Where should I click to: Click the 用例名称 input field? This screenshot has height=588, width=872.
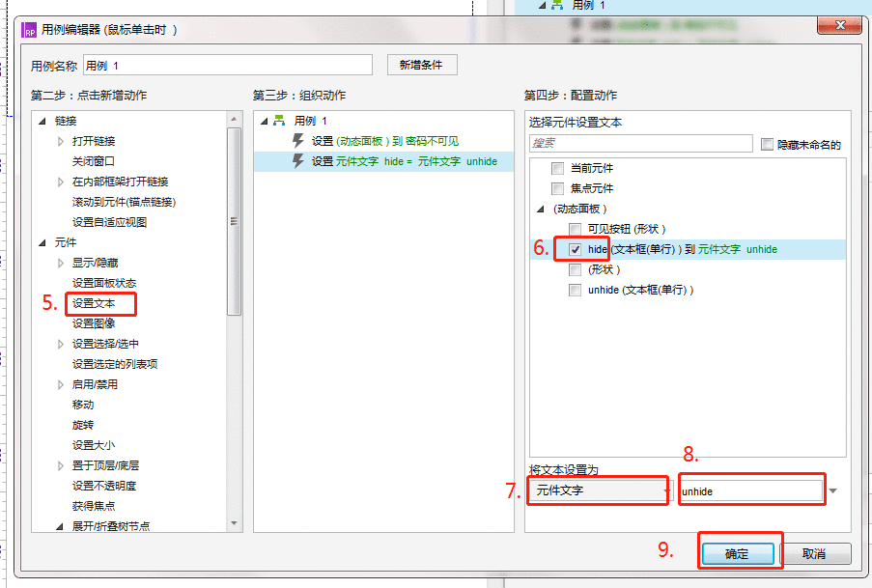pos(228,65)
